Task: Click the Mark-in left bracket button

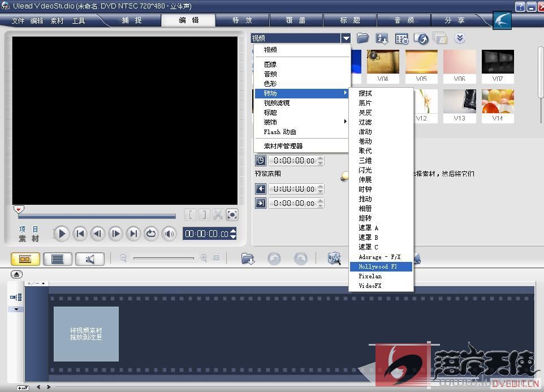Action: coord(190,215)
